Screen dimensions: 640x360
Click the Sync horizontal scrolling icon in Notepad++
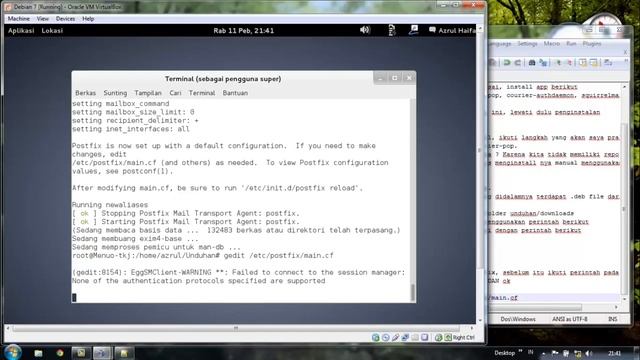594,62
